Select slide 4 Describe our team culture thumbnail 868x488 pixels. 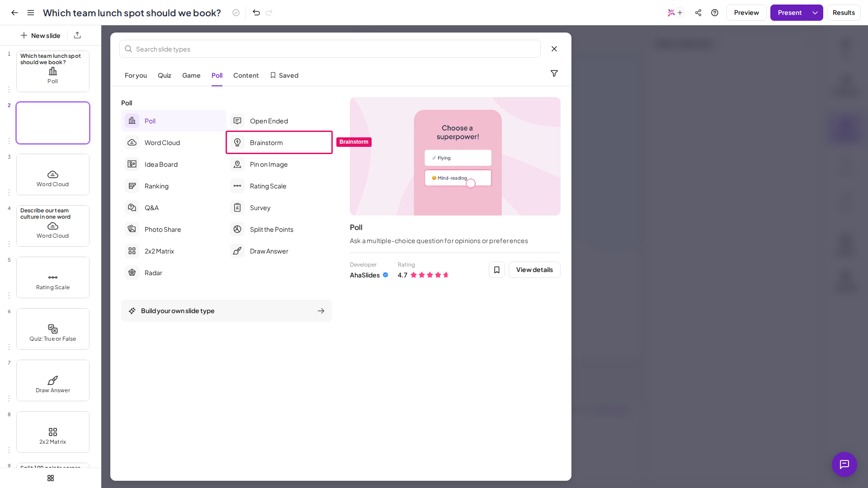coord(53,226)
